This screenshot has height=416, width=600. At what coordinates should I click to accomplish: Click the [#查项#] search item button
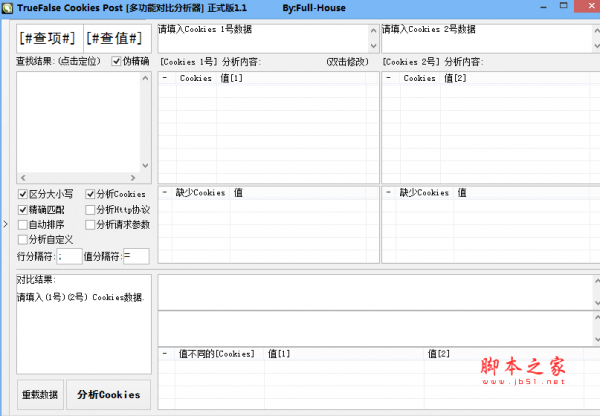point(50,38)
